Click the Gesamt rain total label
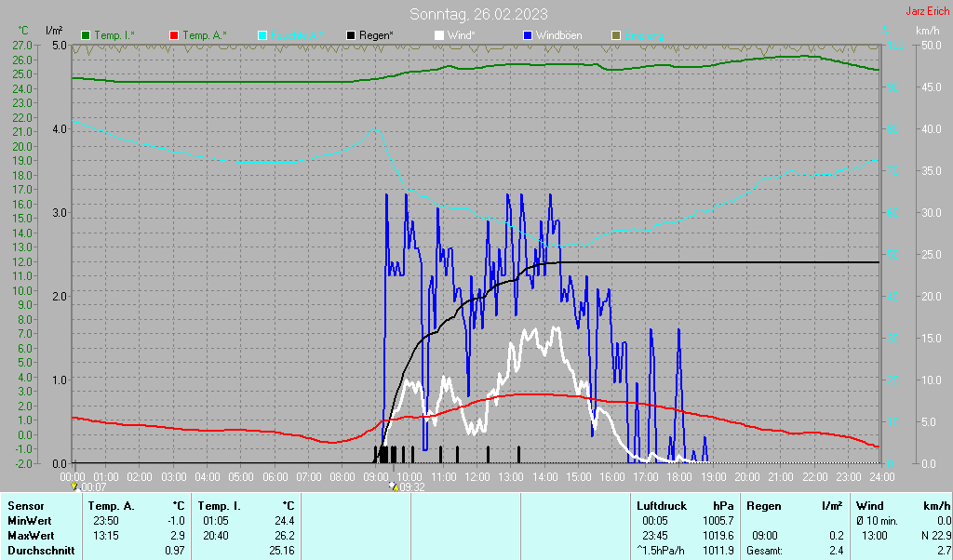 click(x=767, y=550)
